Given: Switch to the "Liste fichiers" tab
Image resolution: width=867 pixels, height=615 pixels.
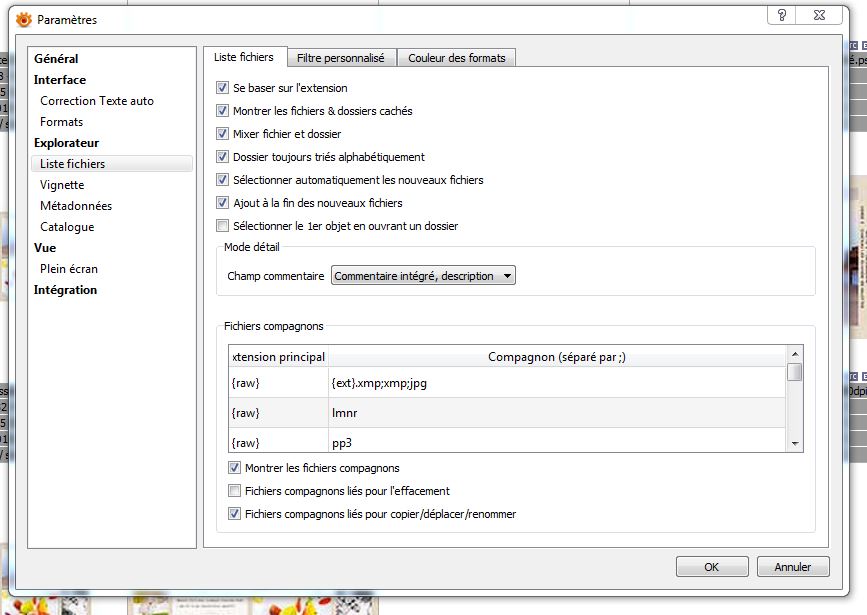Looking at the screenshot, I should pos(244,57).
